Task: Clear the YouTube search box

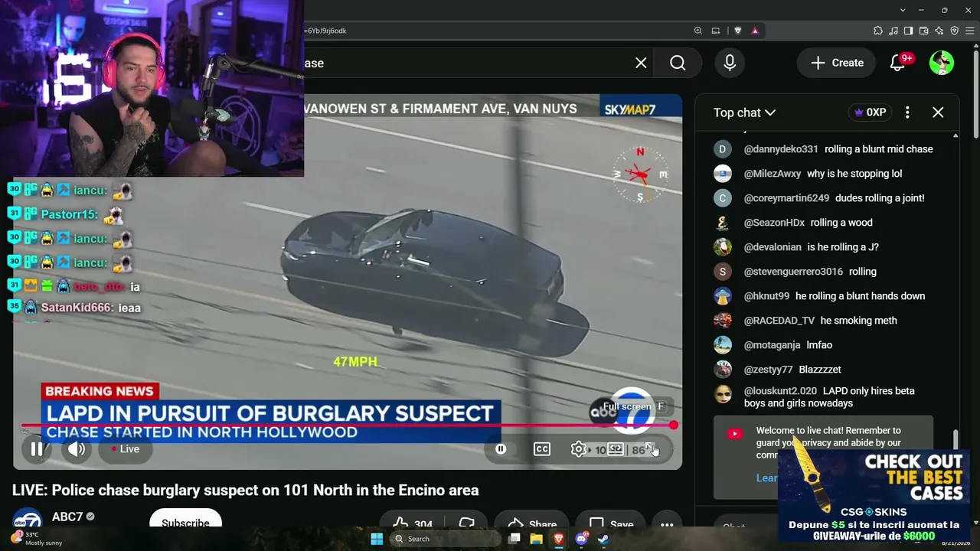Action: click(641, 63)
